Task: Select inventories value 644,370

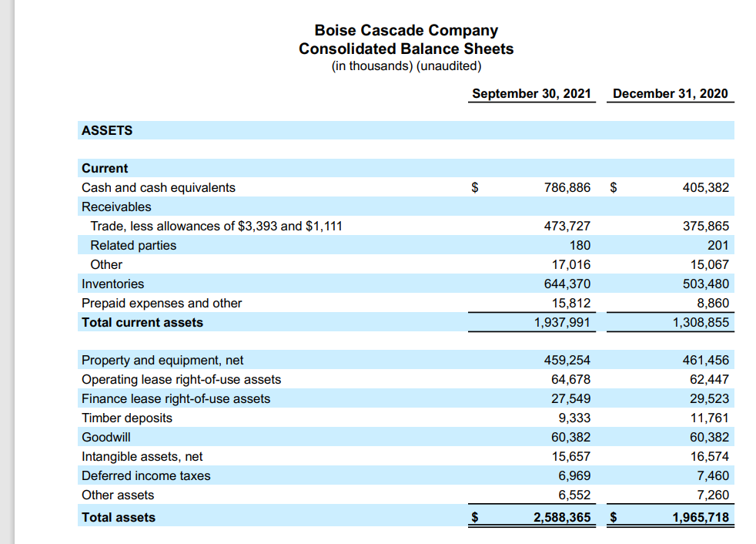Action: 567,284
